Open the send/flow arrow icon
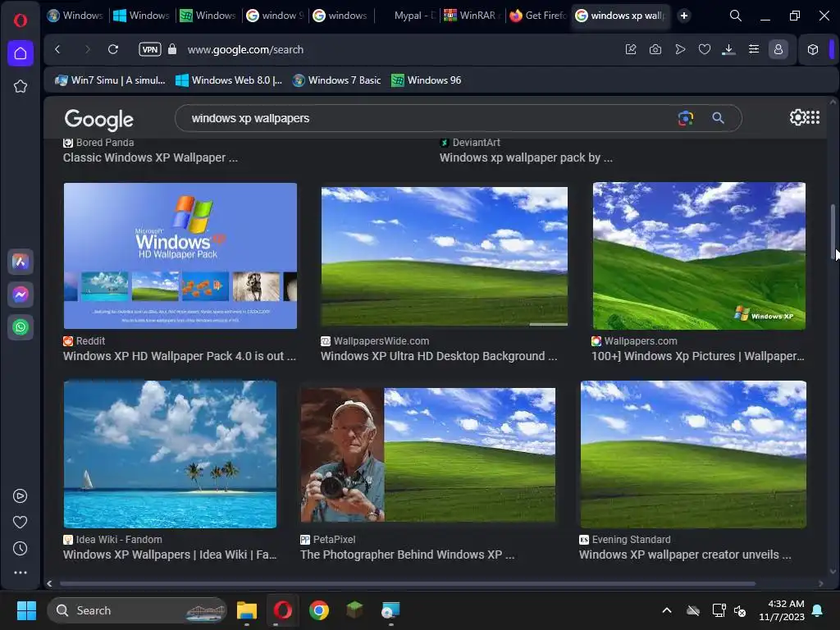The height and width of the screenshot is (630, 840). pyautogui.click(x=680, y=49)
